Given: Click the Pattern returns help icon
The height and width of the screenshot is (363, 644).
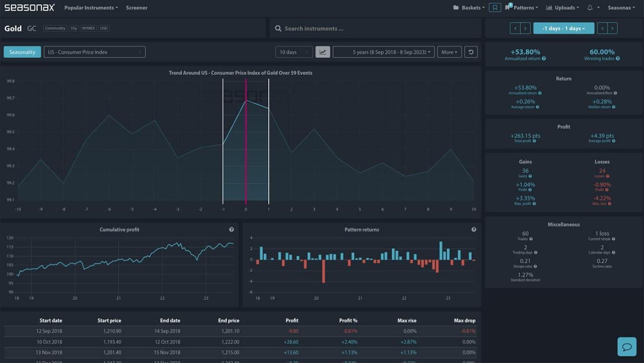Looking at the screenshot, I should coord(474,230).
